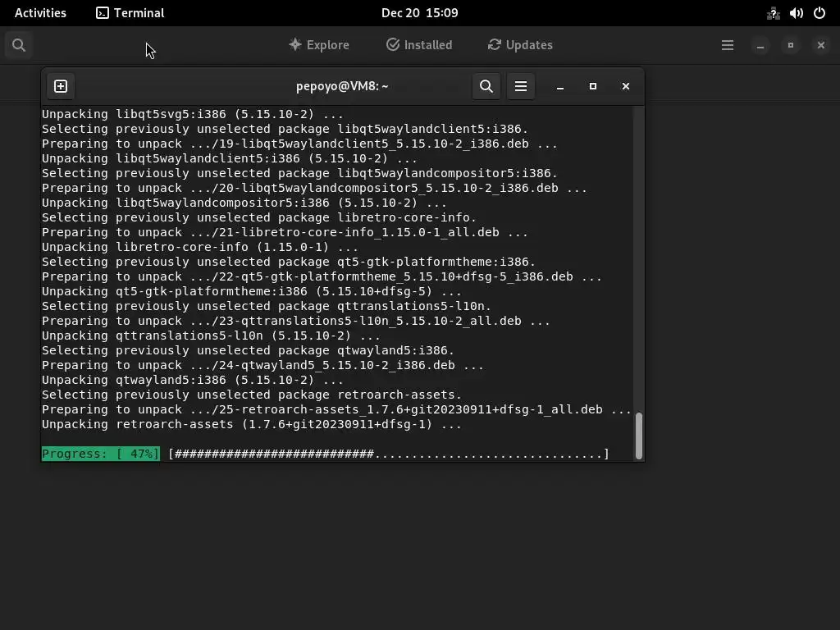
Task: Click the power icon in top bar
Action: (x=819, y=13)
